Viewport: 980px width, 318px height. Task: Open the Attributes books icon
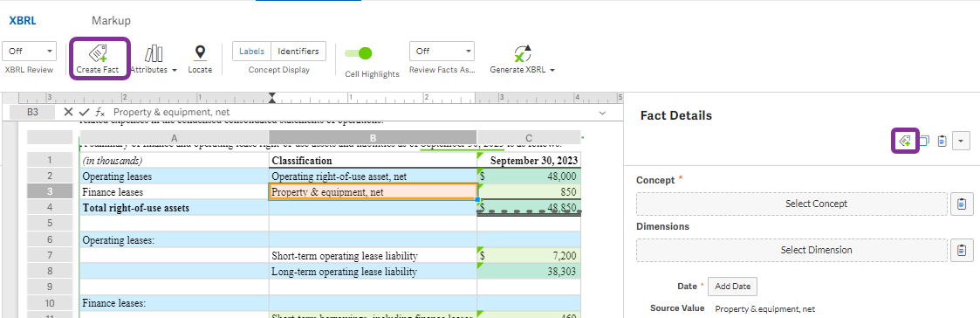(153, 53)
